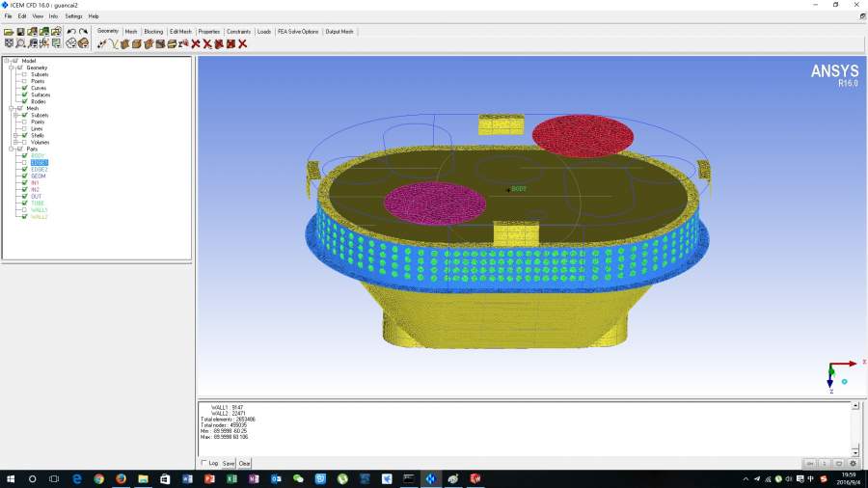The image size is (868, 488).
Task: Collapse the Parts tree node
Action: 11,149
